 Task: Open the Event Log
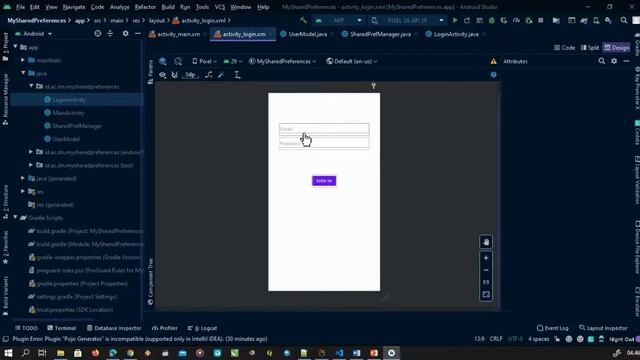click(553, 328)
